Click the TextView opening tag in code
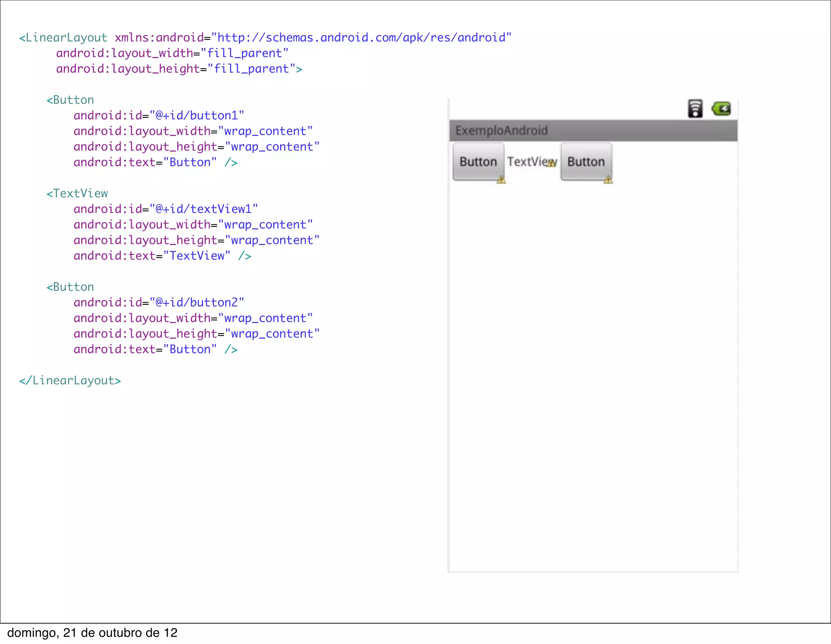 coord(77,194)
